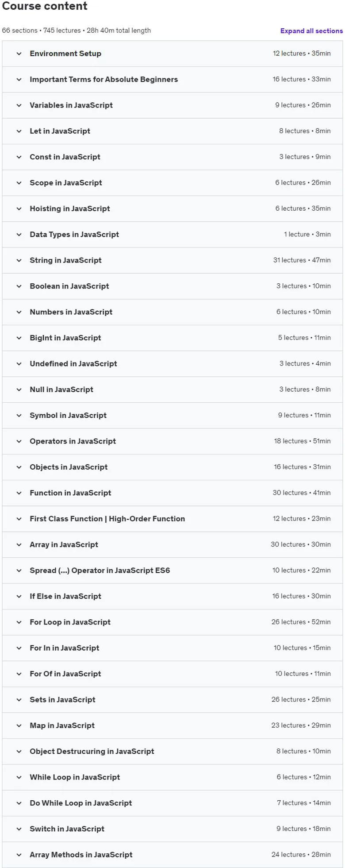Screen dimensions: 345x868
Task: Select Spread (...) Operator in JavaScript ES6 section
Action: (x=172, y=571)
